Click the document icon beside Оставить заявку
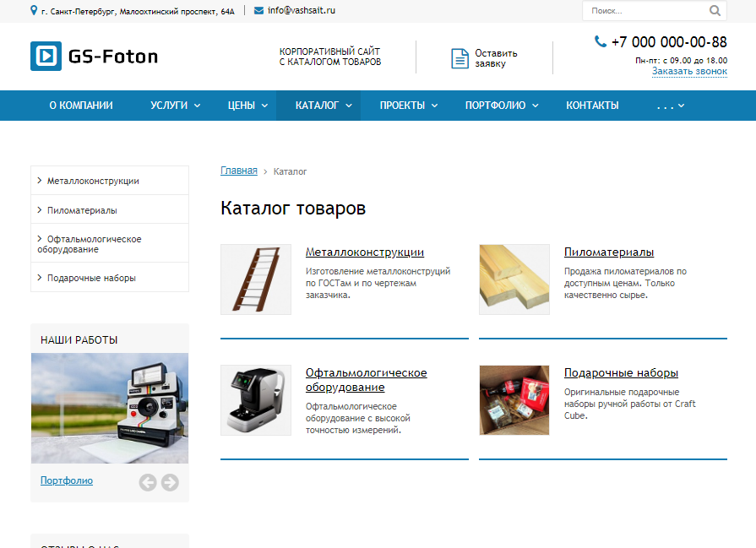756x548 pixels. click(460, 58)
